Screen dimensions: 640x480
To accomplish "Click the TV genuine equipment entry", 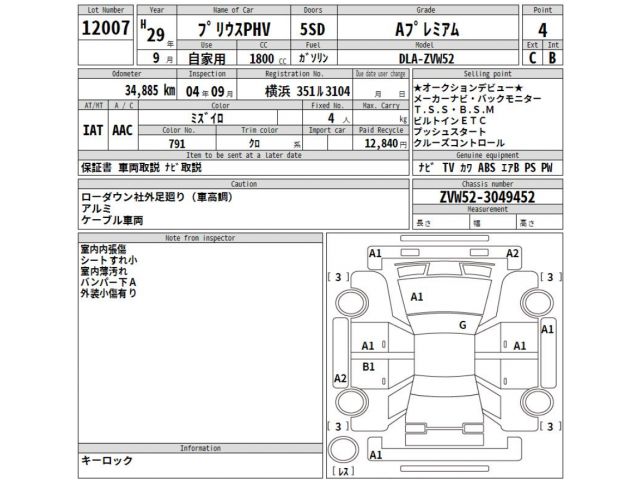I will 448,167.
